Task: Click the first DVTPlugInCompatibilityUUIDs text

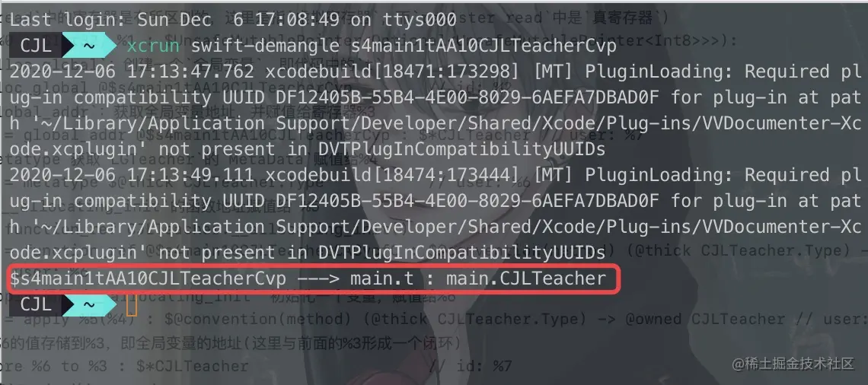Action: [461, 149]
